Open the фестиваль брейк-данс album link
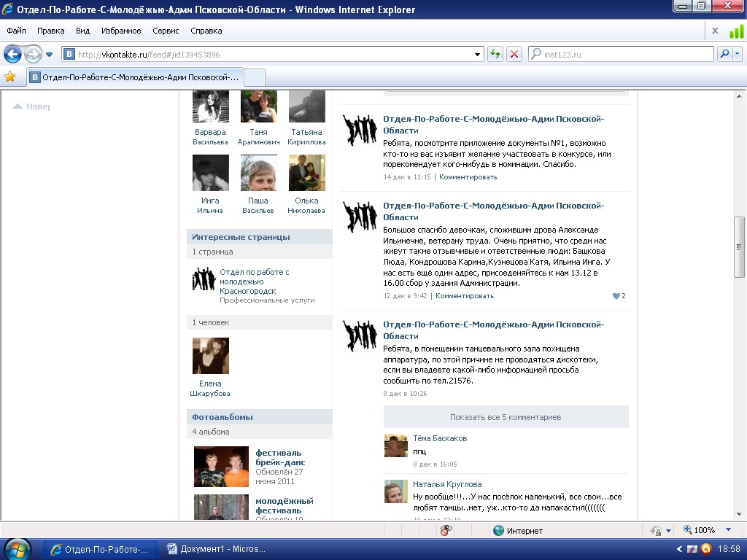This screenshot has height=560, width=747. (280, 457)
